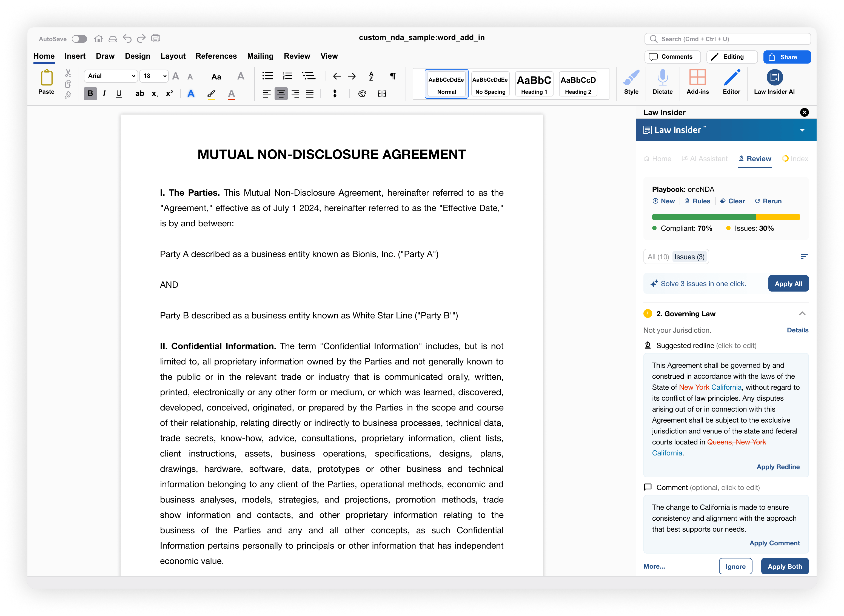Screen dimensions: 844x616
Task: Insert a bulleted list
Action: pos(268,76)
